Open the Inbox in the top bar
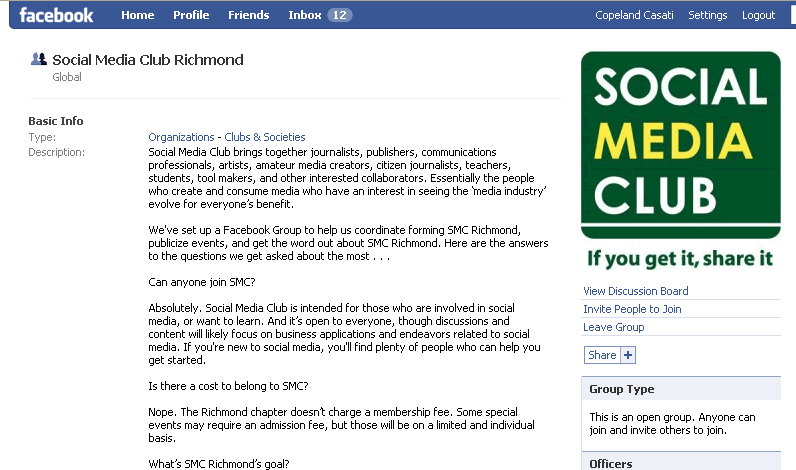Screen dimensions: 796x470 click(x=305, y=15)
